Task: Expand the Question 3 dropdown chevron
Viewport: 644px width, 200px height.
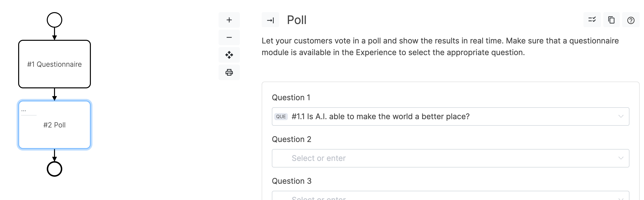Action: pyautogui.click(x=621, y=198)
